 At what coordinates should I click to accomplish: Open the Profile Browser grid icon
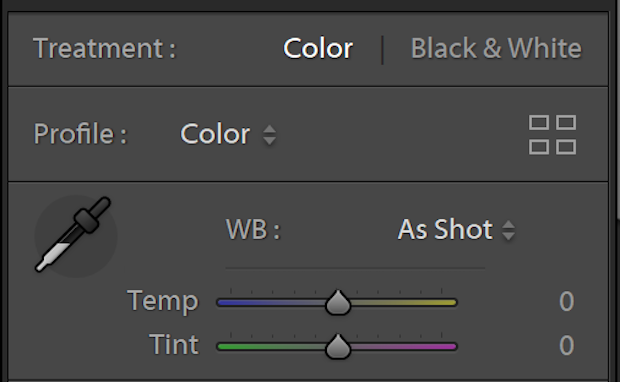pos(552,135)
